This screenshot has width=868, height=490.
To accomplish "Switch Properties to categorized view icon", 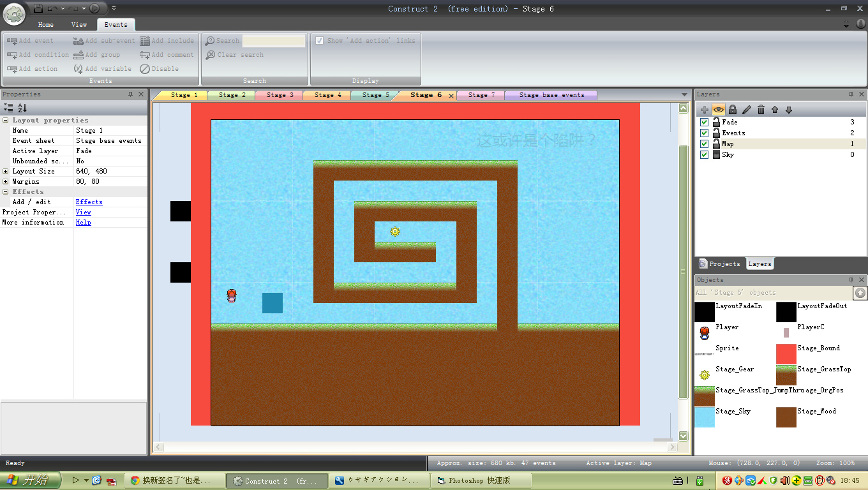I will tap(8, 108).
